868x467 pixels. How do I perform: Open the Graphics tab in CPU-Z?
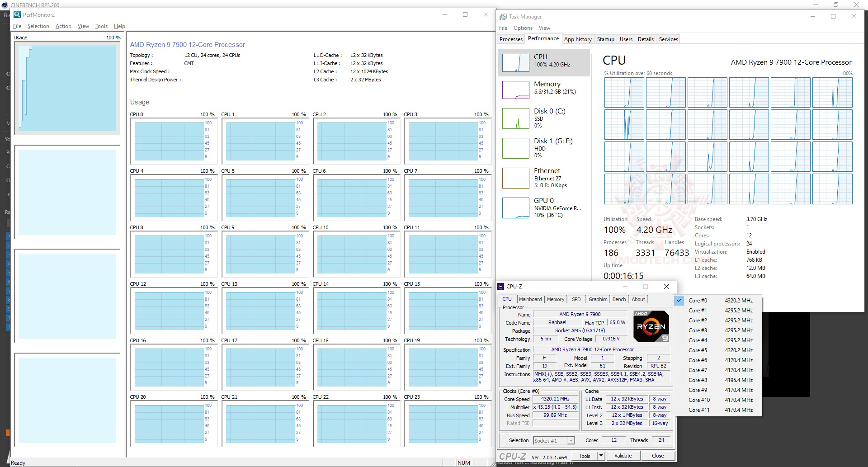[x=598, y=299]
